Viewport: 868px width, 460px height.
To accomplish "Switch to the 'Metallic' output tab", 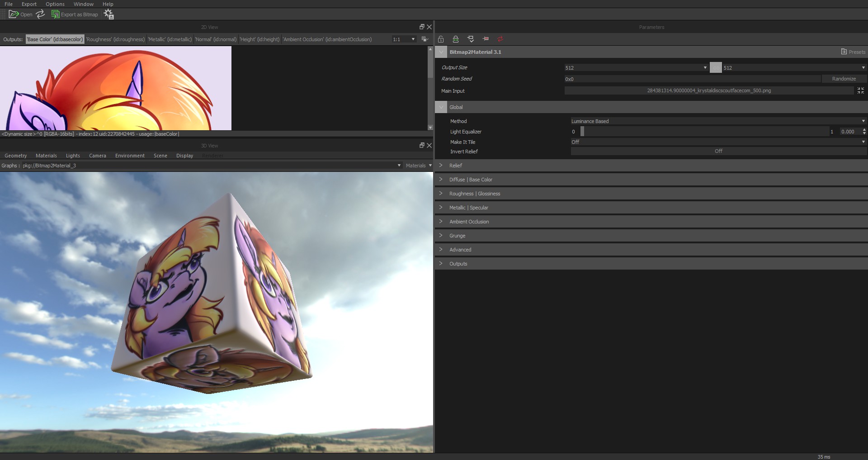I will click(170, 39).
